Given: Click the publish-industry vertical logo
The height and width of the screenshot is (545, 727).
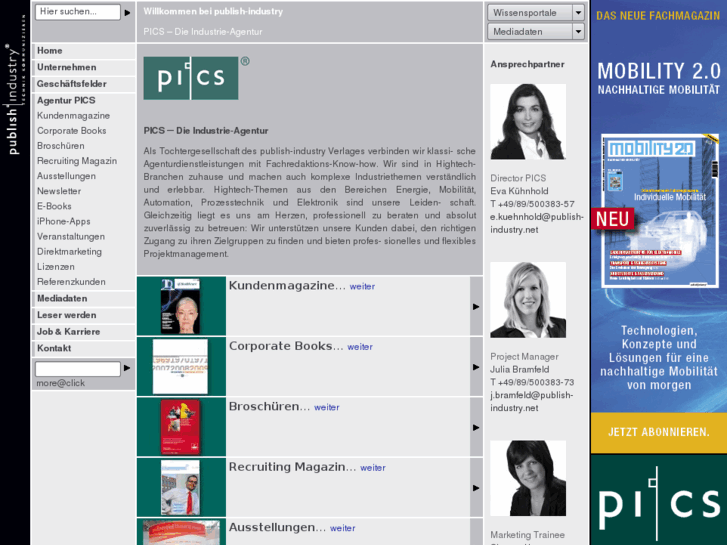Looking at the screenshot, I should [14, 84].
